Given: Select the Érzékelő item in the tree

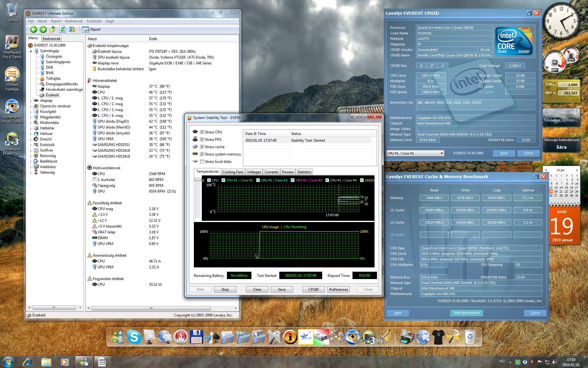Looking at the screenshot, I should click(52, 95).
